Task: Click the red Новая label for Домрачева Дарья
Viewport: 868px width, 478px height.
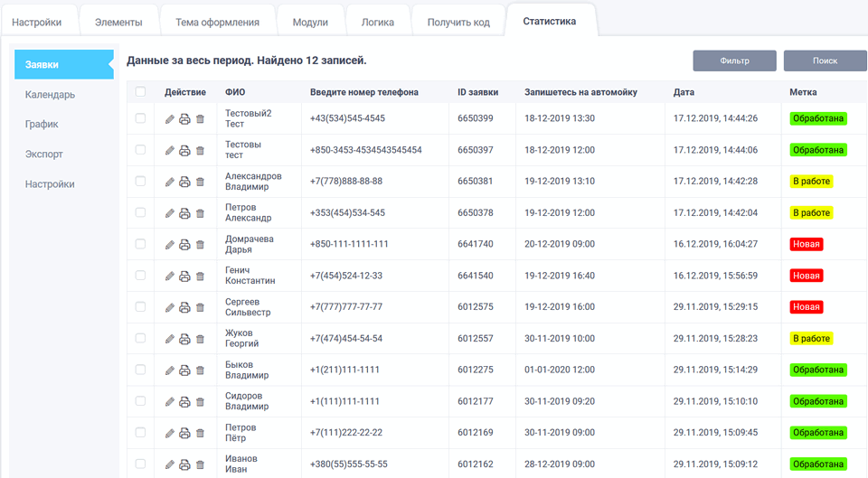Action: coord(806,244)
